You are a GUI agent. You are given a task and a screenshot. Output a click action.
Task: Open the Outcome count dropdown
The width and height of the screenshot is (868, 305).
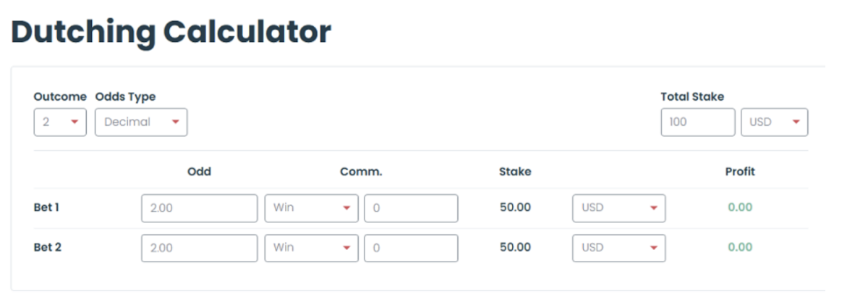pos(60,122)
